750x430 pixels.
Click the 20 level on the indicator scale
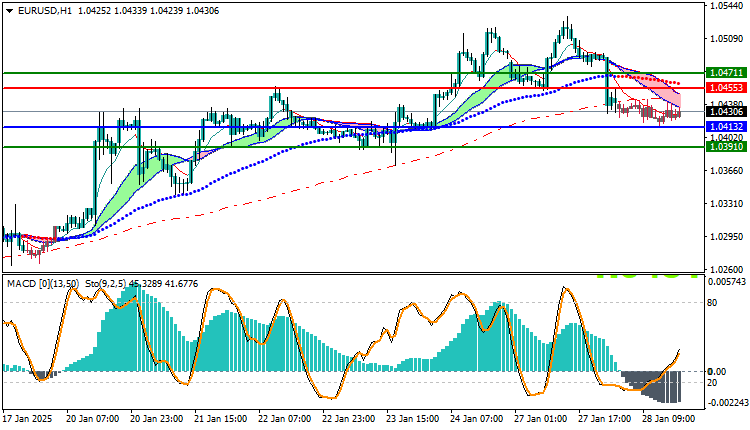[712, 383]
